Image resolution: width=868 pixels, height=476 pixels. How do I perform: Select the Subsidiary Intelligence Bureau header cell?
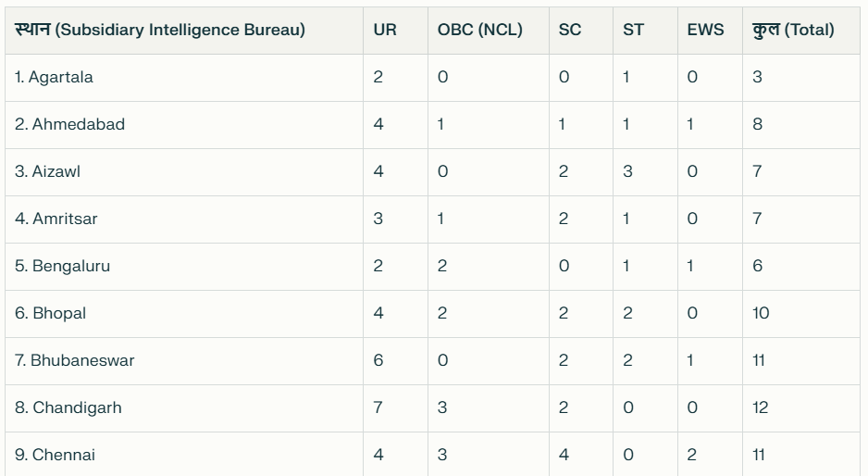click(160, 30)
